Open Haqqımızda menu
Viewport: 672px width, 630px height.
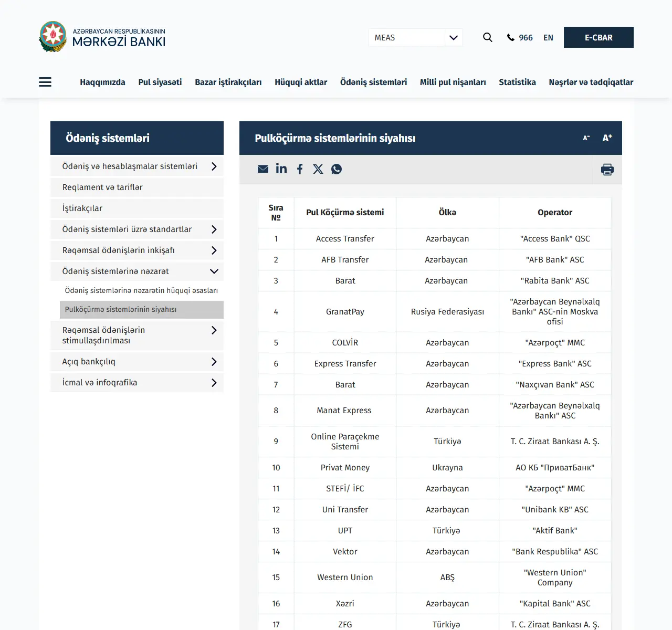coord(102,82)
